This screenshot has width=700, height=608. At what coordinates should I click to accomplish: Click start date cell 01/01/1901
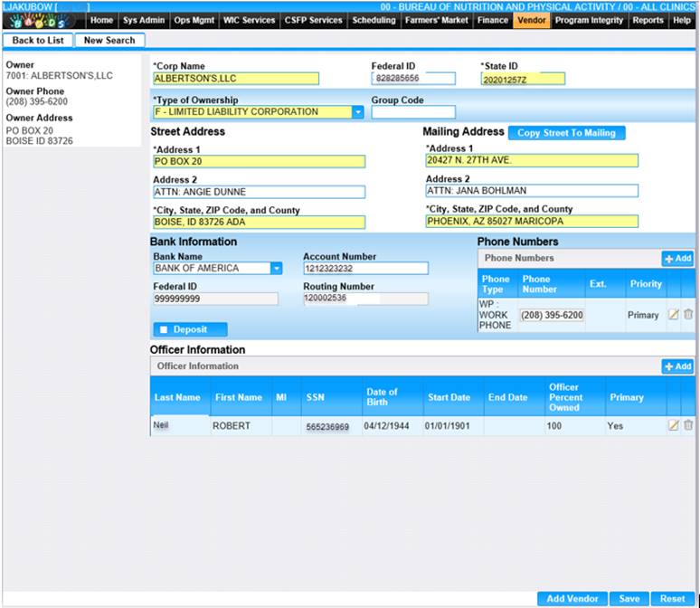(453, 426)
